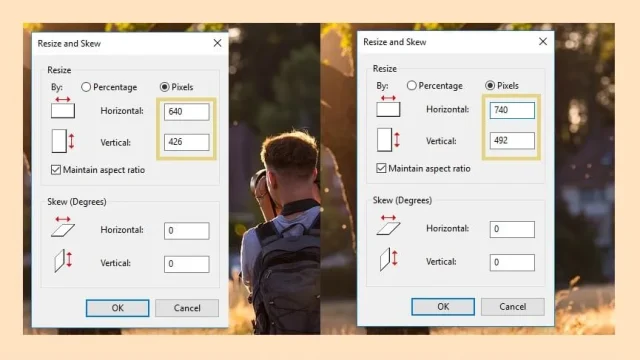Click Skew (Degrees) label in right dialog
640x360 pixels.
pyautogui.click(x=402, y=200)
